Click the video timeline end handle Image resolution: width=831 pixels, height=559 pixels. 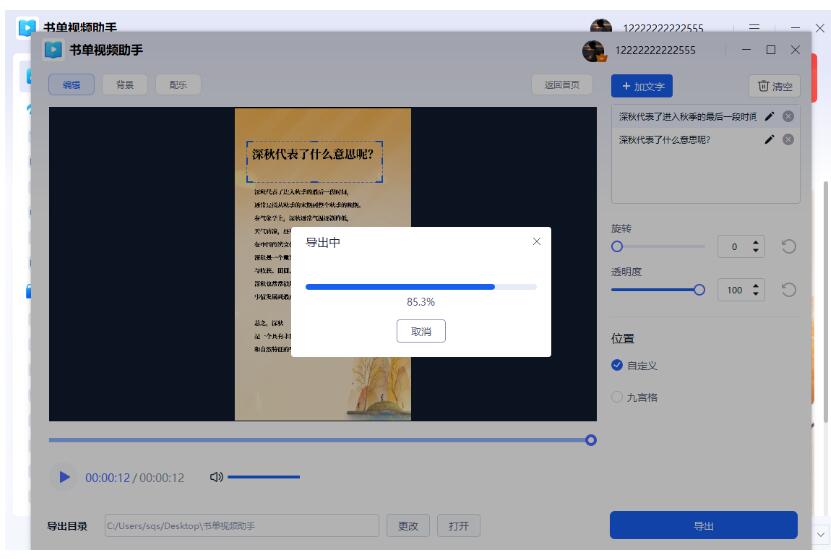[x=591, y=440]
